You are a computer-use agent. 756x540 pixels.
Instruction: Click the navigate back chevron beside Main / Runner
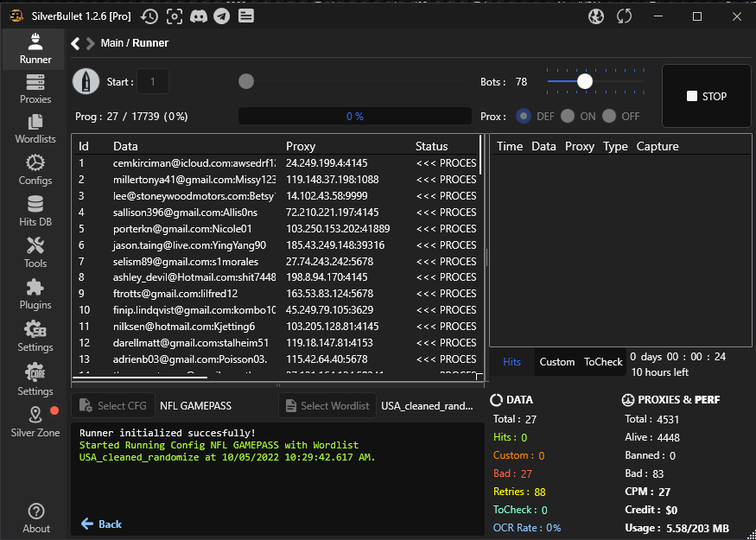(75, 43)
